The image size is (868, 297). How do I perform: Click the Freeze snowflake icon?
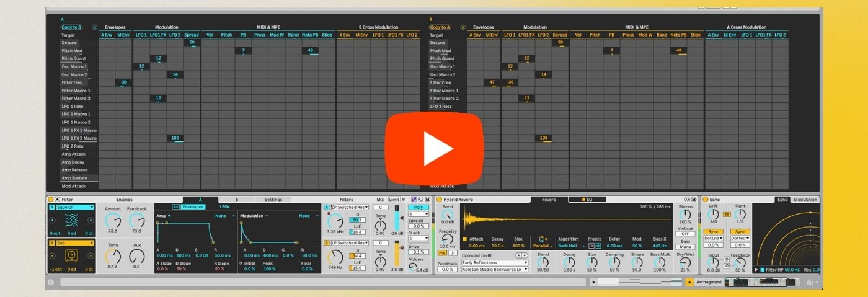click(598, 246)
